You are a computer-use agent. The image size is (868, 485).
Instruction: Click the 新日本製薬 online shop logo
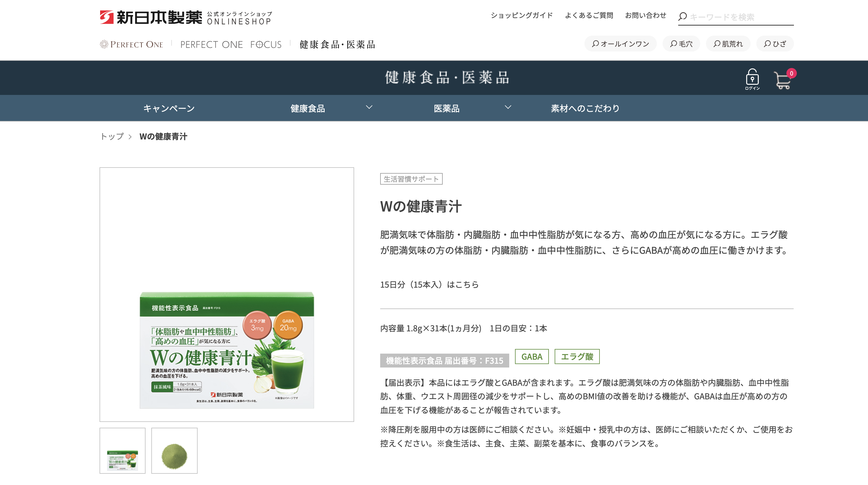(186, 18)
